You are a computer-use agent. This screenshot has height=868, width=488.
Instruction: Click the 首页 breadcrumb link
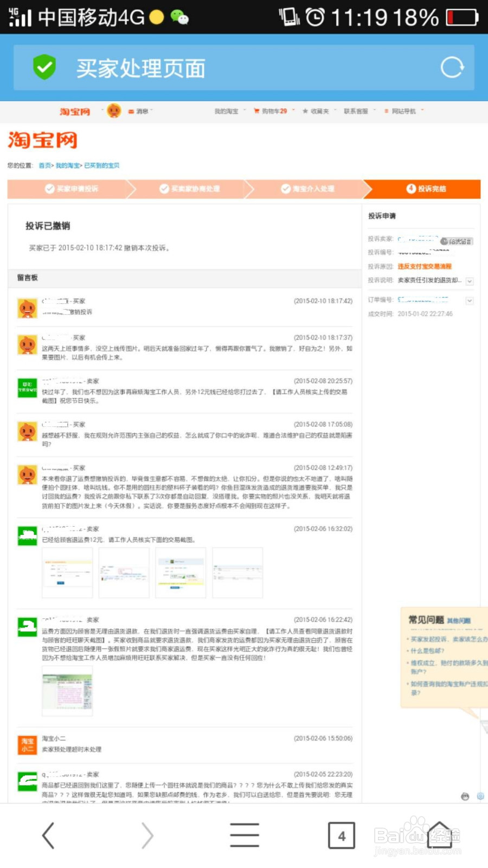[x=44, y=165]
